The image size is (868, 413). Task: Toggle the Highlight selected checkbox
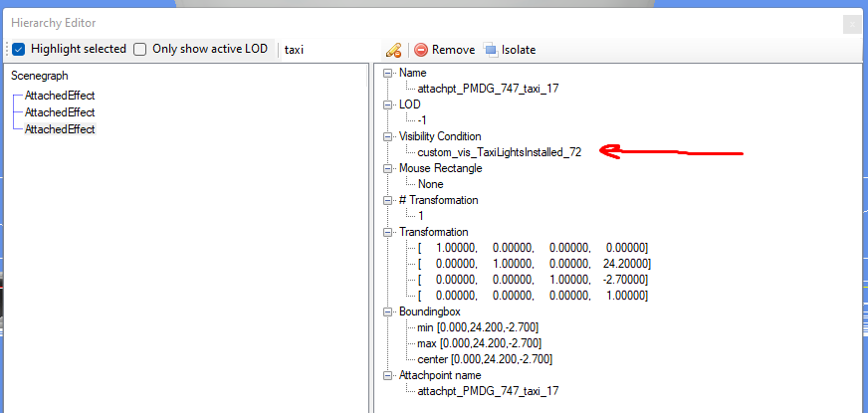coord(18,49)
